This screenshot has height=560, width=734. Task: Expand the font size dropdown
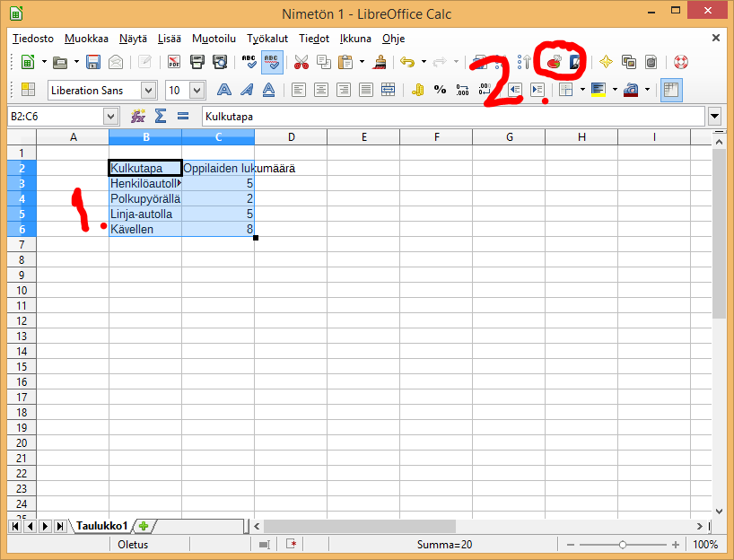point(197,90)
